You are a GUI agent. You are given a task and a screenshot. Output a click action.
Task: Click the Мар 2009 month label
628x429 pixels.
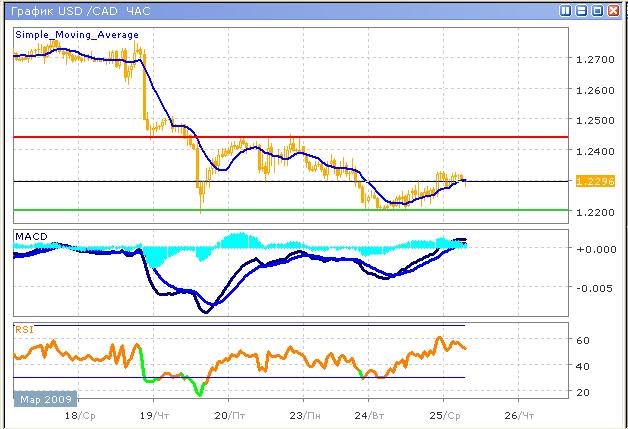coord(40,398)
